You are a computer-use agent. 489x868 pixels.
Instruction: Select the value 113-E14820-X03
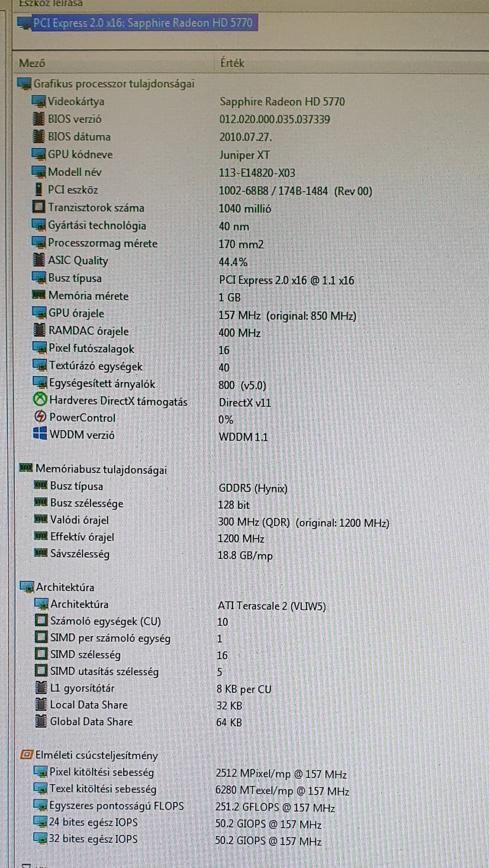coord(257,173)
